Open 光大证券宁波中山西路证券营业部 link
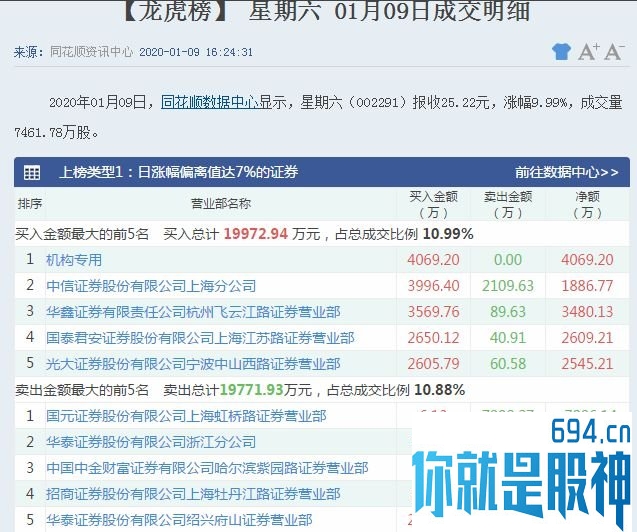Image resolution: width=637 pixels, height=532 pixels. (193, 364)
